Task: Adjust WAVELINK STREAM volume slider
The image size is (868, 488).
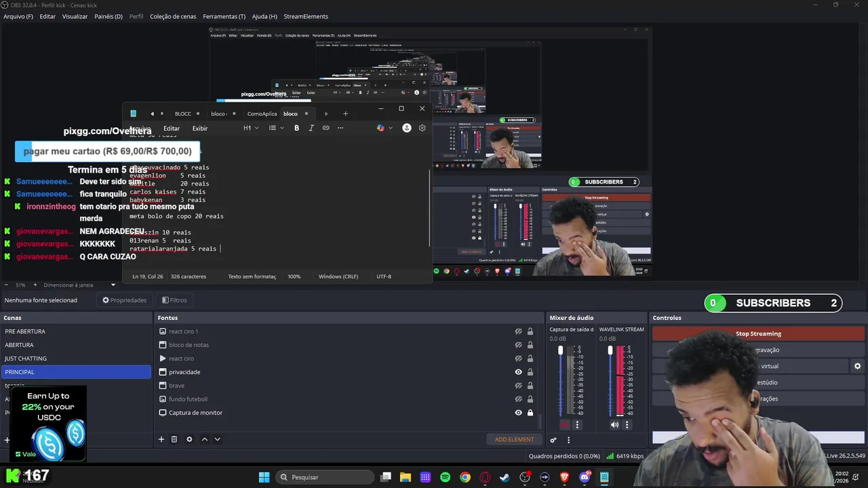Action: tap(610, 350)
